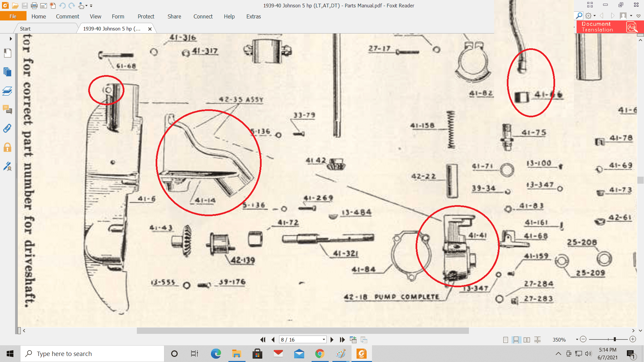Expand the left navigation panel arrow

(x=11, y=39)
